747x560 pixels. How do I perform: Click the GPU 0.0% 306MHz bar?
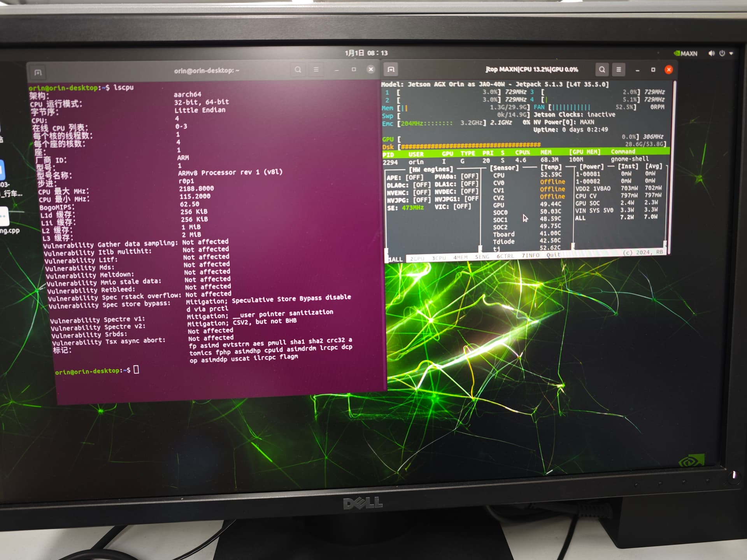point(523,138)
